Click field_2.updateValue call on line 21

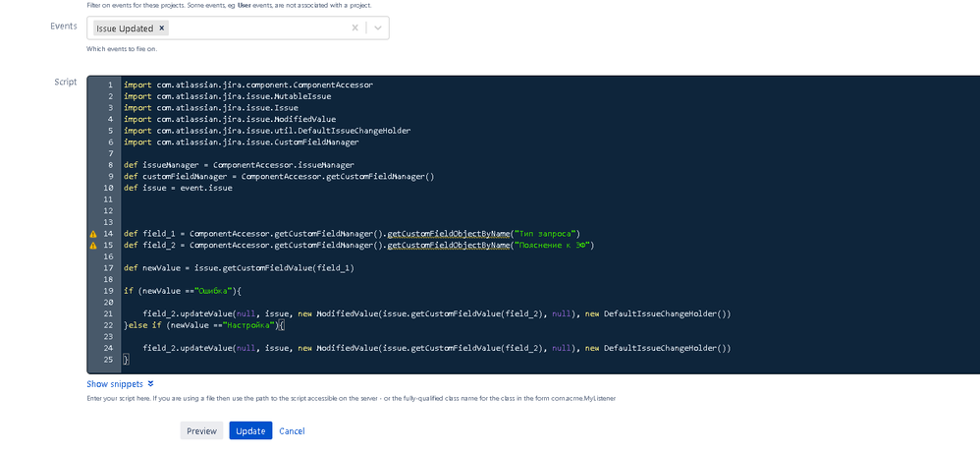pos(436,314)
